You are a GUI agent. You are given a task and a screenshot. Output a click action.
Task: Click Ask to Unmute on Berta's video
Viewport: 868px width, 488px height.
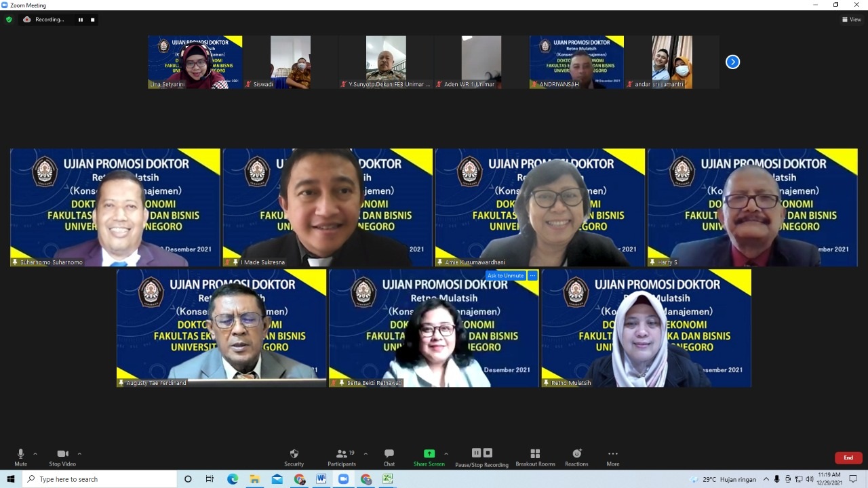505,276
